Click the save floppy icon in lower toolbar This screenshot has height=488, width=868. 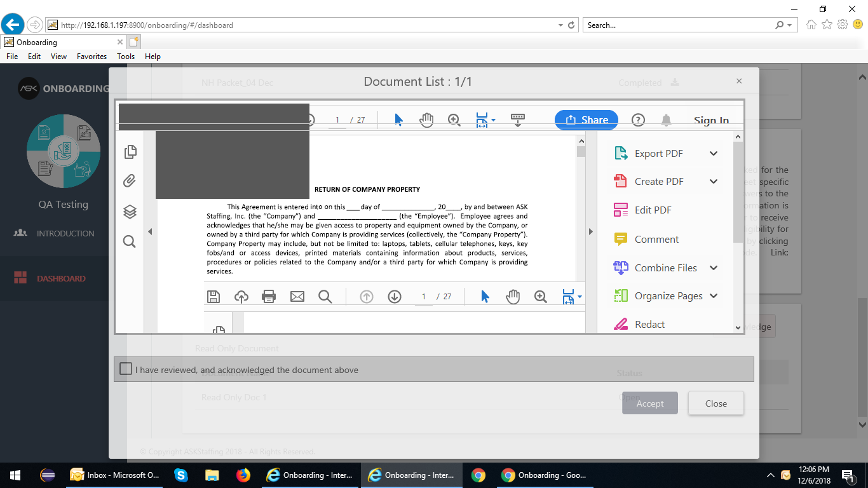[214, 297]
